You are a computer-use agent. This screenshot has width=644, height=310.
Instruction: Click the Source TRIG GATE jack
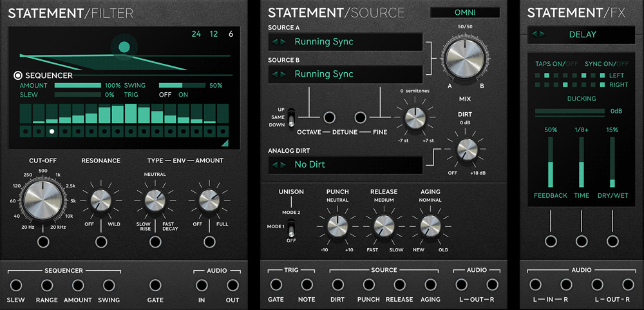[276, 284]
